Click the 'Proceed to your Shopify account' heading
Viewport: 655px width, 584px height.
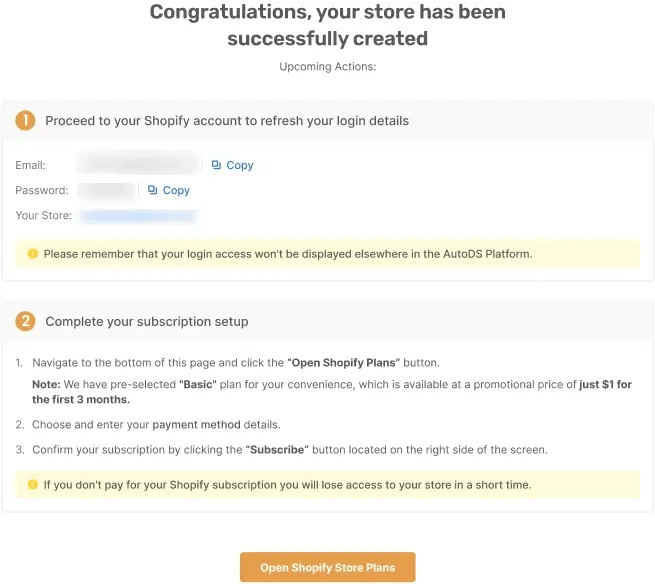pos(227,121)
